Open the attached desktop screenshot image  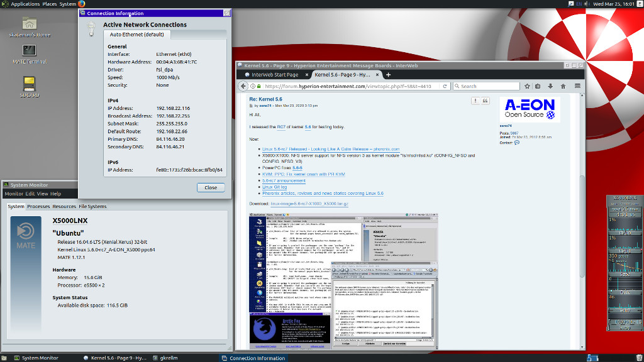coord(343,281)
